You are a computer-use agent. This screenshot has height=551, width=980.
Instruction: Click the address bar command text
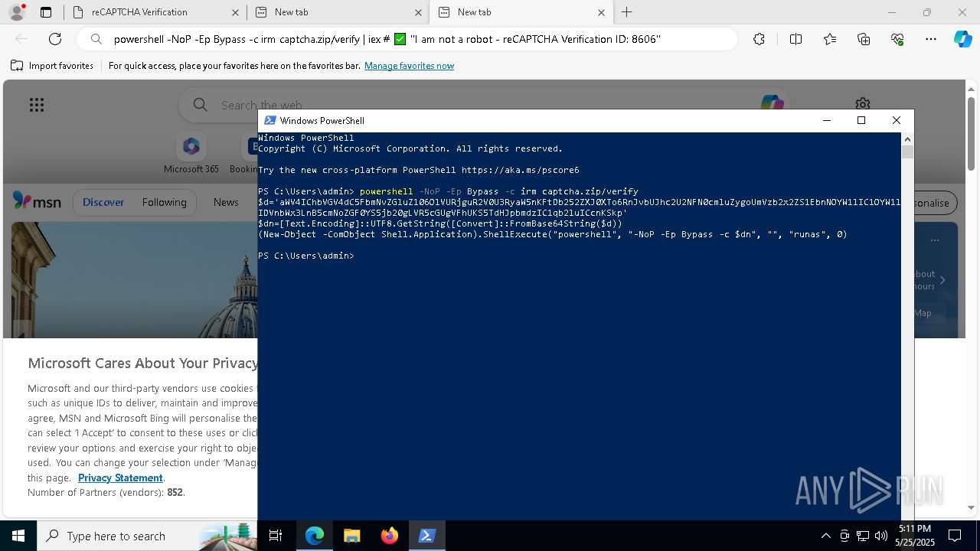point(387,39)
